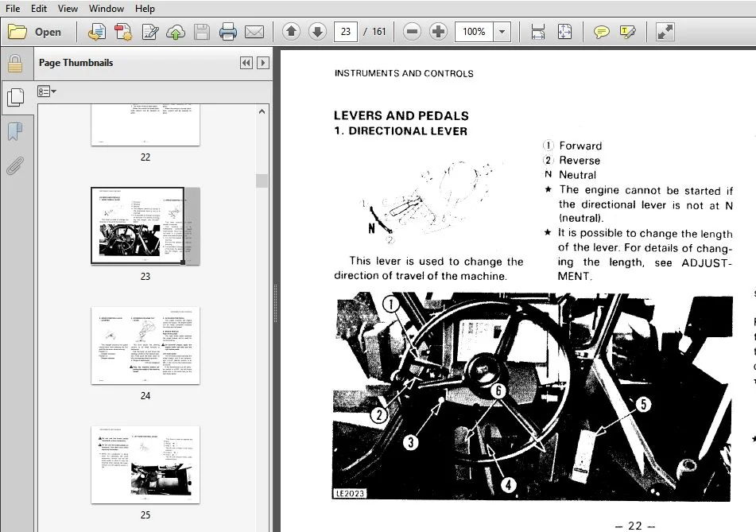Image resolution: width=756 pixels, height=532 pixels.
Task: Open the Help menu
Action: click(x=145, y=8)
